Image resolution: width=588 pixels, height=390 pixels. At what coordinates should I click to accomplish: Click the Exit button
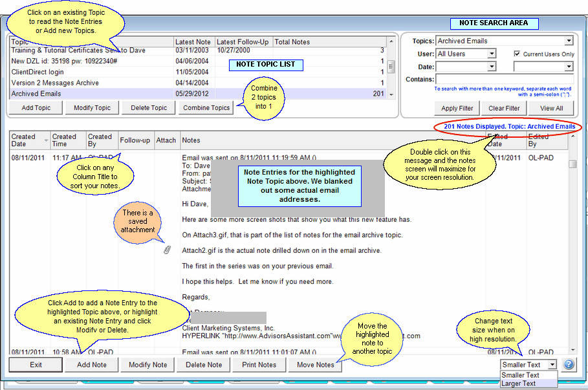[x=36, y=365]
